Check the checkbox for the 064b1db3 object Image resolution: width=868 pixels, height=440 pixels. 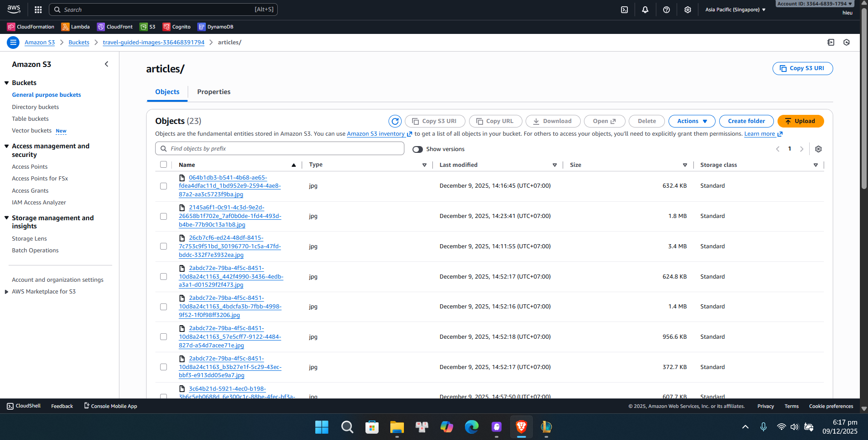[163, 186]
